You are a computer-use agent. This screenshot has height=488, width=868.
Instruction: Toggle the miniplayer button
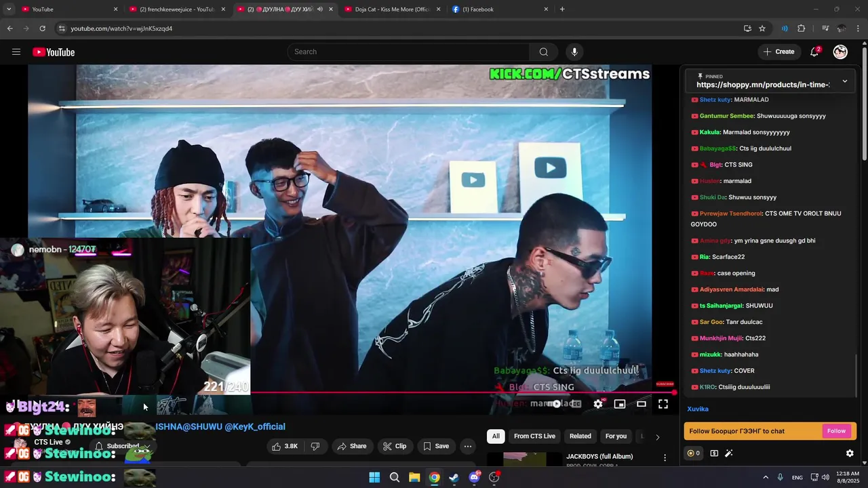click(620, 404)
